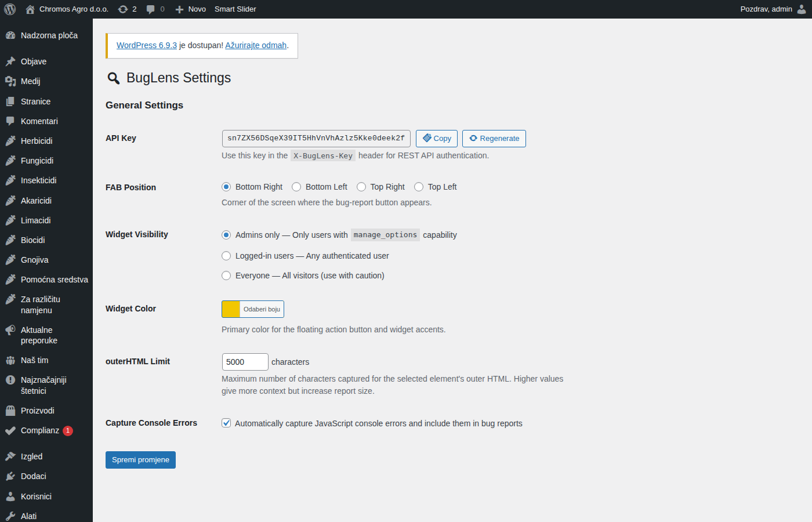
Task: Toggle Capture Console Errors checkbox
Action: coord(226,423)
